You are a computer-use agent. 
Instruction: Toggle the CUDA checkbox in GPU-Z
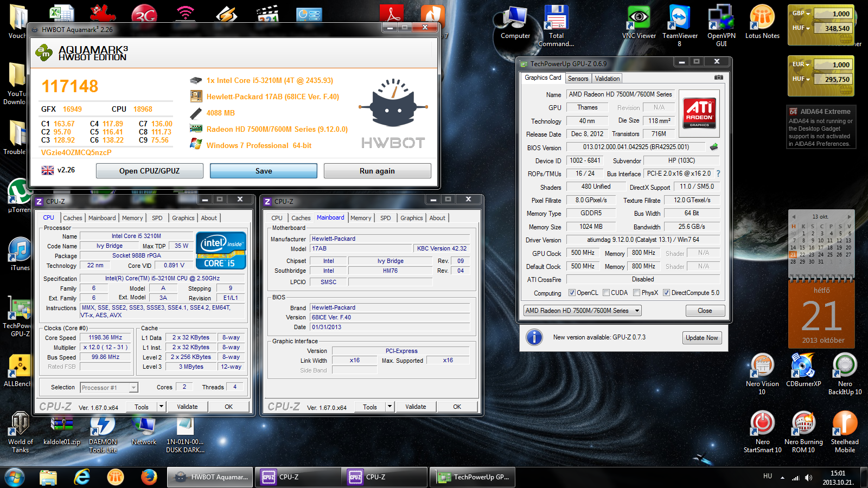tap(606, 293)
